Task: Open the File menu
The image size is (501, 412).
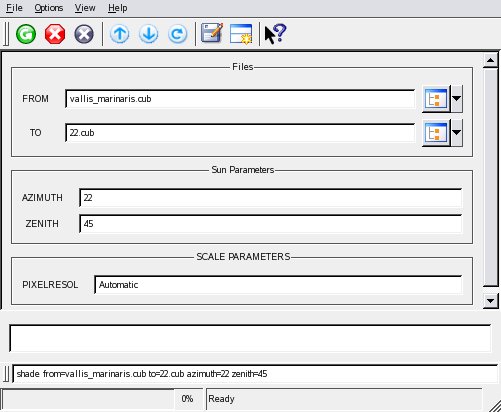Action: 14,8
